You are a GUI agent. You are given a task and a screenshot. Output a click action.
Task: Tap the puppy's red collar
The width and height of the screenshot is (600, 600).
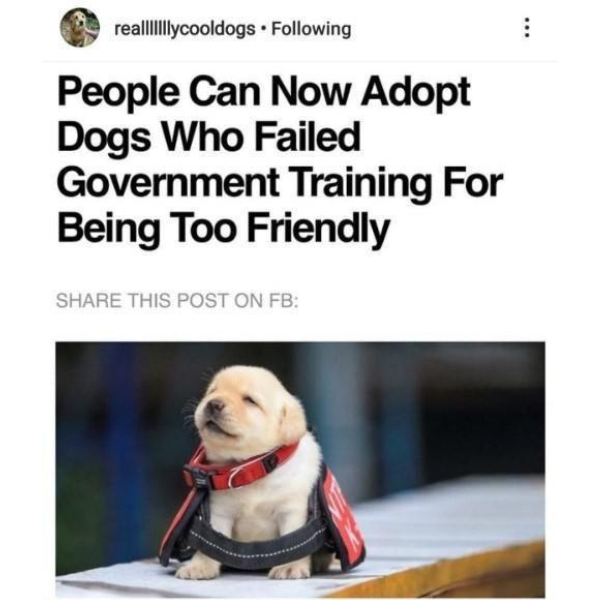pos(240,468)
